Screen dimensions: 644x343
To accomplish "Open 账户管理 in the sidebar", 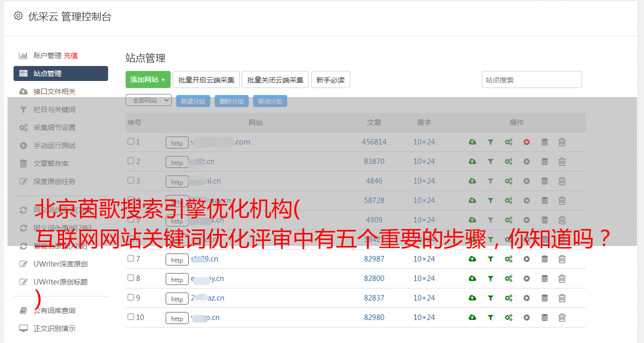I will point(47,55).
